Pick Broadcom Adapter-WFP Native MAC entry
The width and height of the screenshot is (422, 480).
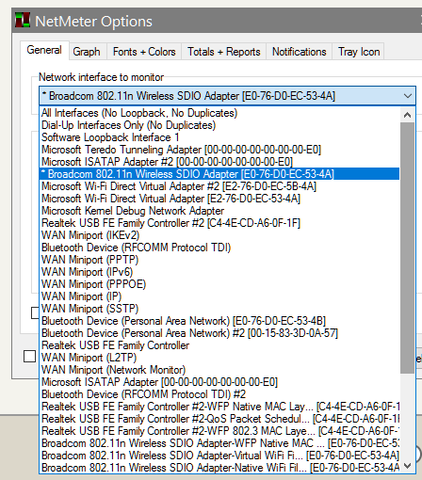(220, 443)
